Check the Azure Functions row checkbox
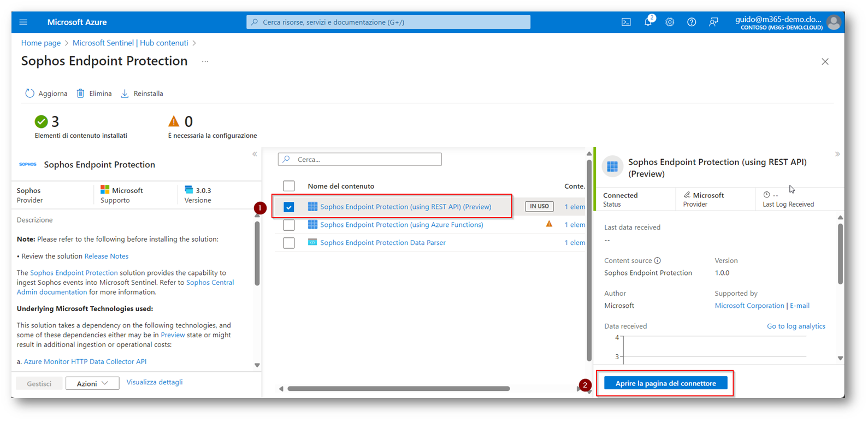Image resolution: width=868 pixels, height=421 pixels. (289, 225)
